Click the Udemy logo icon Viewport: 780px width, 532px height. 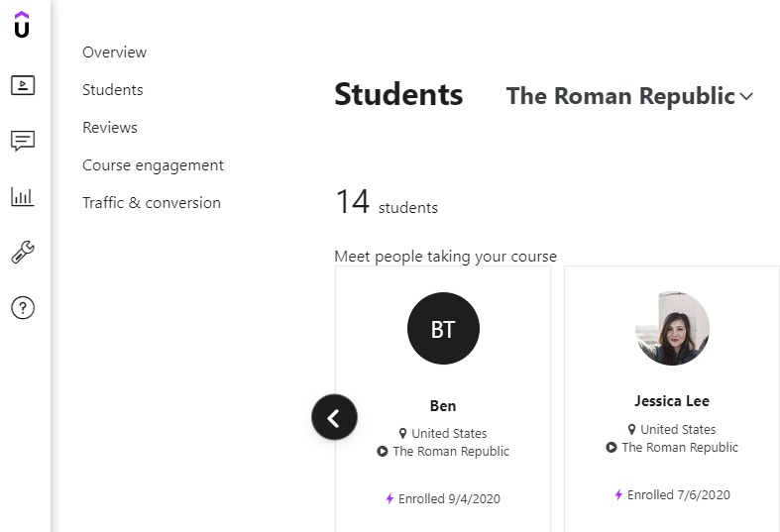click(22, 25)
